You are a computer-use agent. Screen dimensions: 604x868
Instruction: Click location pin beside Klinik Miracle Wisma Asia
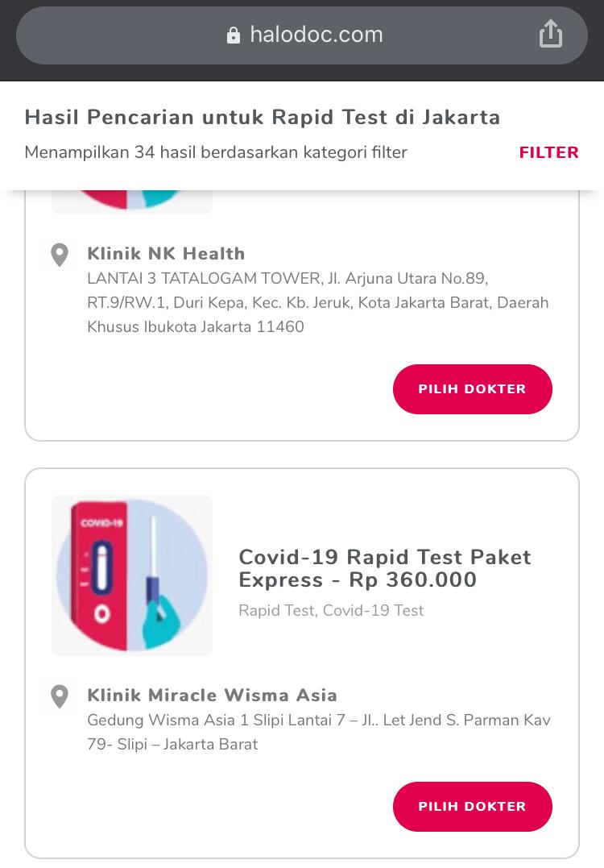click(60, 696)
